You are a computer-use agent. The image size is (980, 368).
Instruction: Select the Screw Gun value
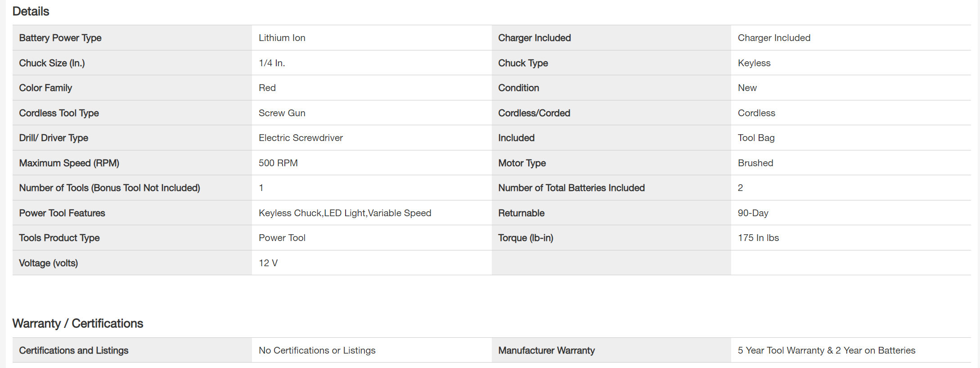pyautogui.click(x=282, y=113)
